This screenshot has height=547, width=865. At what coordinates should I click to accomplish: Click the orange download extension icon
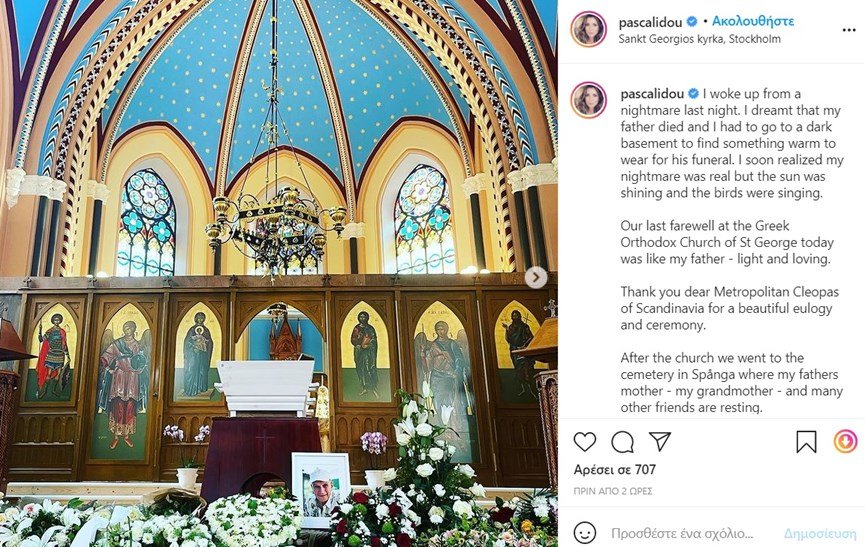click(845, 441)
